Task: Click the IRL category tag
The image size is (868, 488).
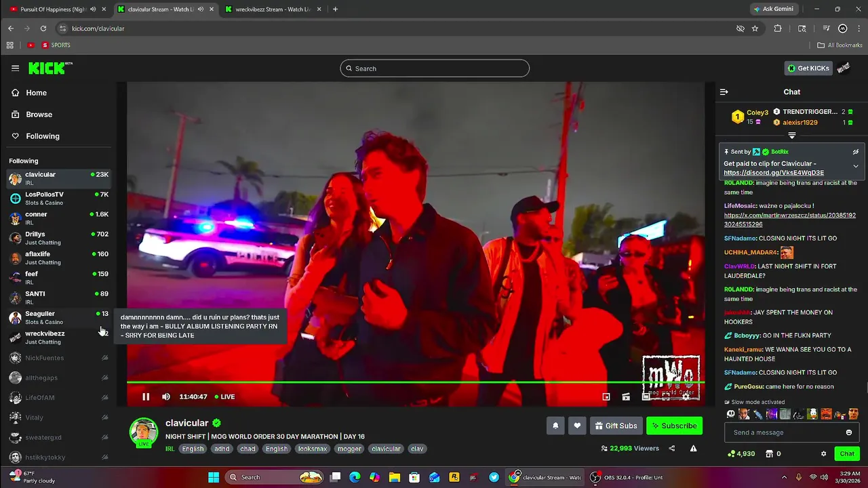Action: click(x=170, y=449)
